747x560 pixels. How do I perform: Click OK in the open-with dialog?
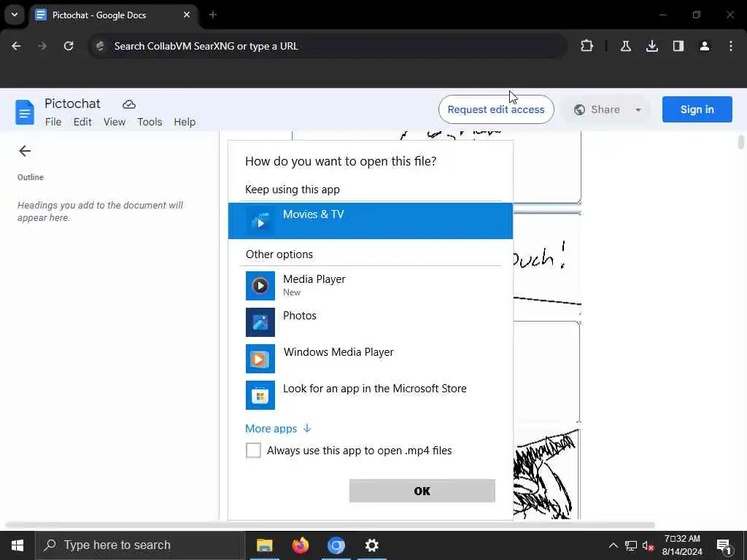click(422, 491)
